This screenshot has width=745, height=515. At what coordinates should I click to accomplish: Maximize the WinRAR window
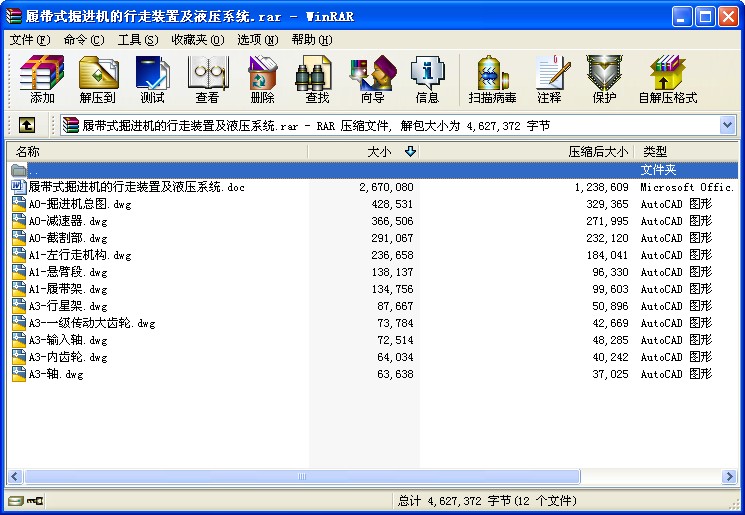tap(705, 17)
